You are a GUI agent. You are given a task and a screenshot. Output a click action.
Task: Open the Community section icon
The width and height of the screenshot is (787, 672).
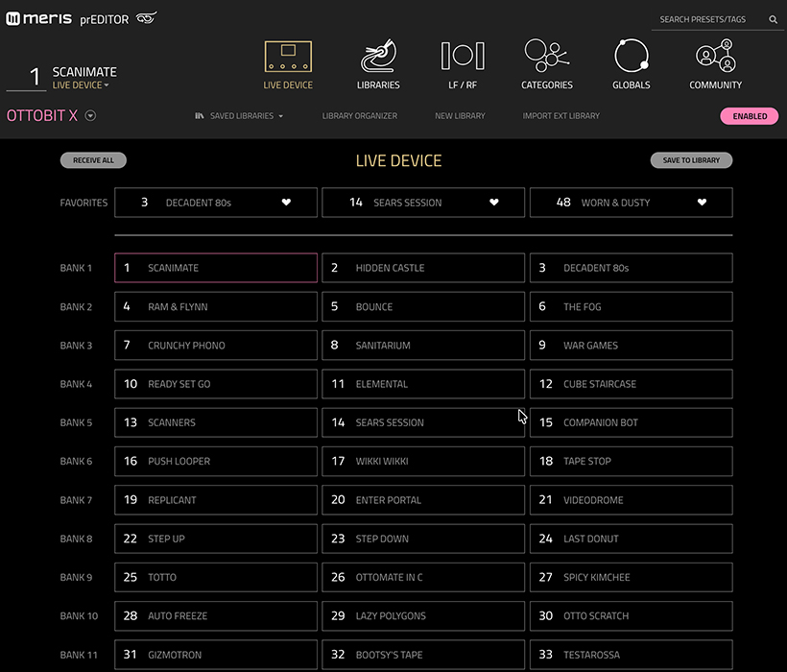[716, 56]
